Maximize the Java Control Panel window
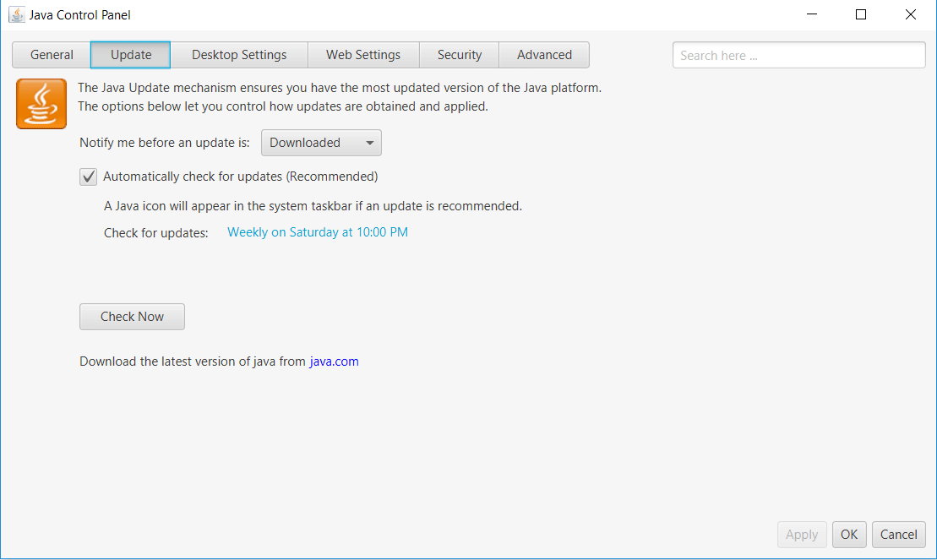 pos(861,14)
